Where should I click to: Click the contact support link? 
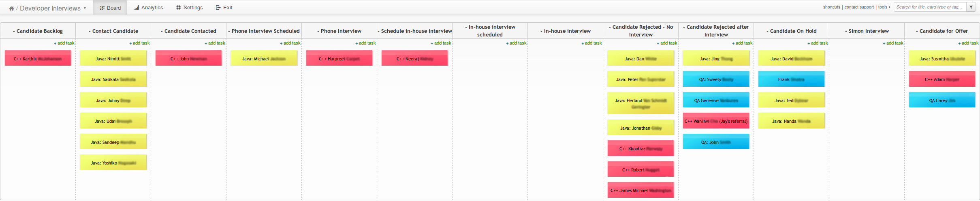(x=859, y=7)
